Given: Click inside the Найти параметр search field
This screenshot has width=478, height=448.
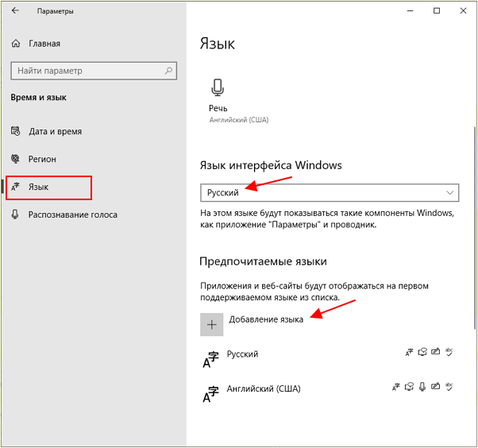Looking at the screenshot, I should point(94,71).
